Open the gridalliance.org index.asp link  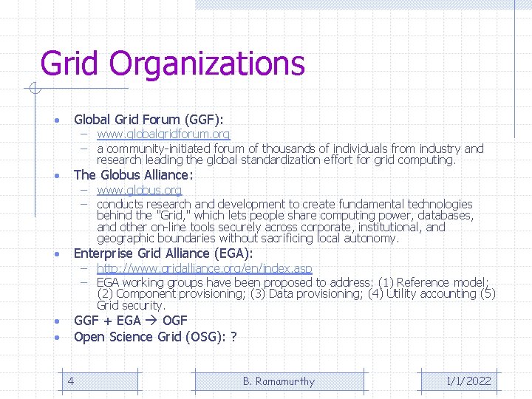tap(204, 268)
